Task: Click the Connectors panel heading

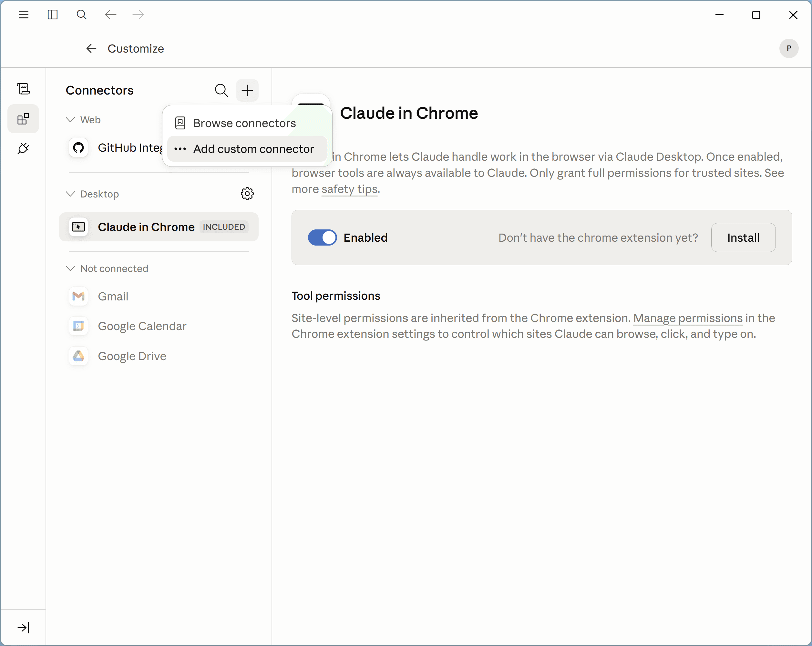Action: tap(99, 90)
